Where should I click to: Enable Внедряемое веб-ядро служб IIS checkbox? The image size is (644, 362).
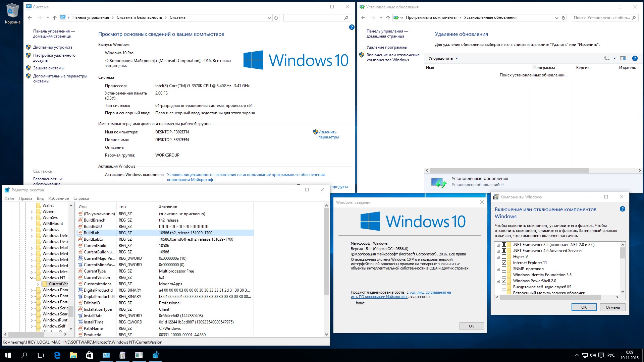tap(504, 287)
